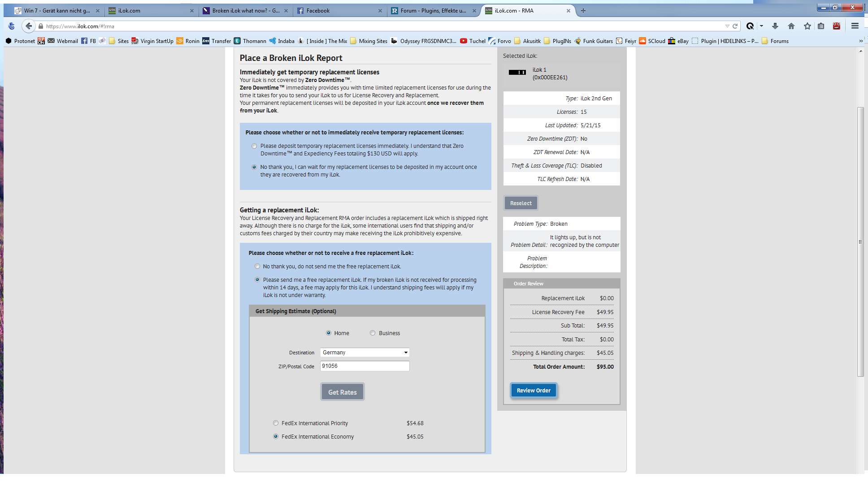Screen dimensions: 868x491
Task: Switch to 'Broken iLok what now?' tab
Action: click(x=246, y=11)
